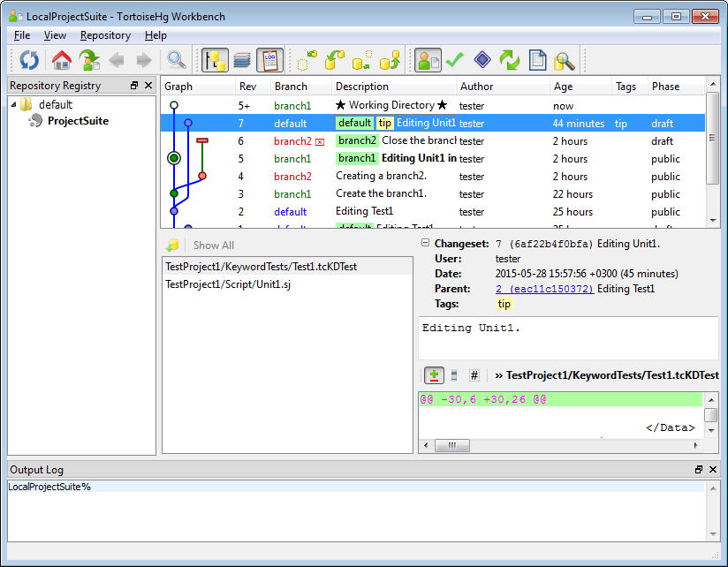Viewport: 728px width, 567px height.
Task: Click the Forward arrow in the toolbar
Action: pyautogui.click(x=144, y=60)
